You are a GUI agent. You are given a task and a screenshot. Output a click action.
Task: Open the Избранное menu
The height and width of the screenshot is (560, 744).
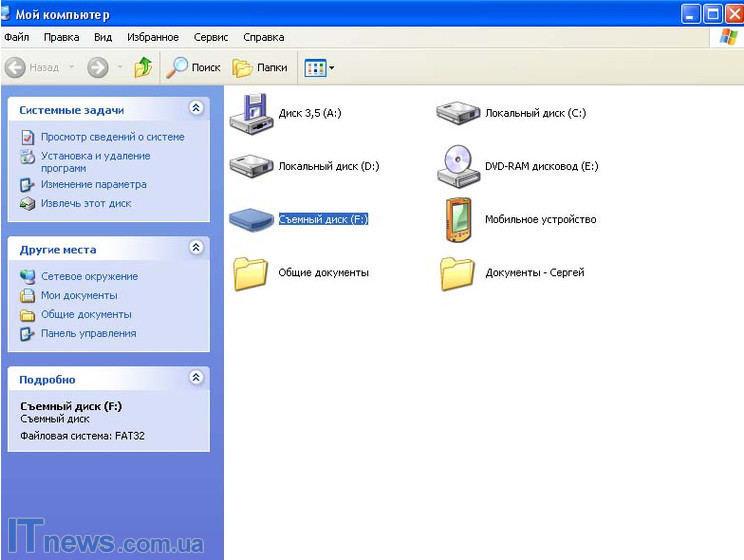153,37
